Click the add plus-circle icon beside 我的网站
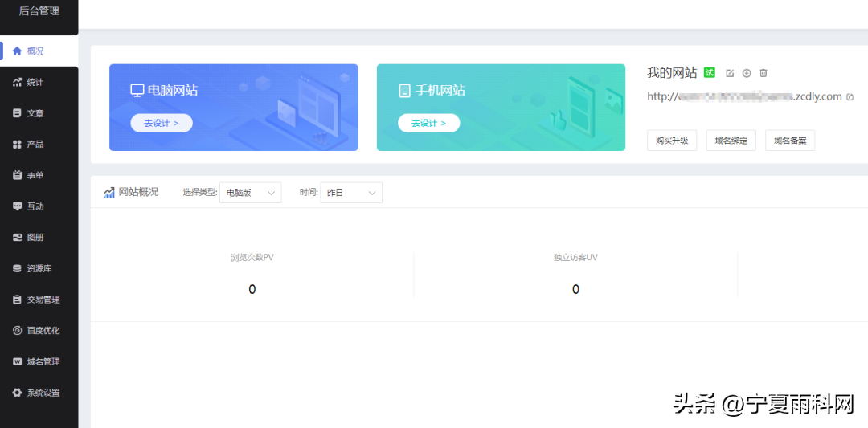This screenshot has width=868, height=428. click(x=746, y=73)
